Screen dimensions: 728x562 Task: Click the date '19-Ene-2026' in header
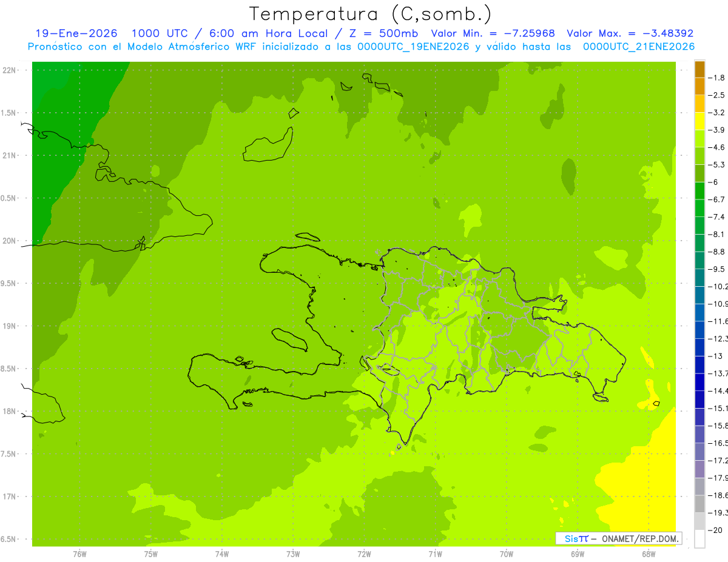(76, 33)
